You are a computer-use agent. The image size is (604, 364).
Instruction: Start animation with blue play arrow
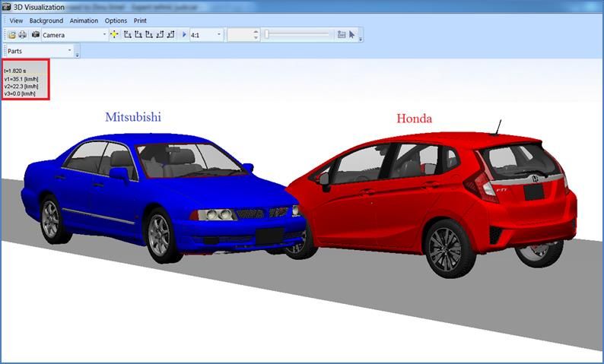click(184, 35)
